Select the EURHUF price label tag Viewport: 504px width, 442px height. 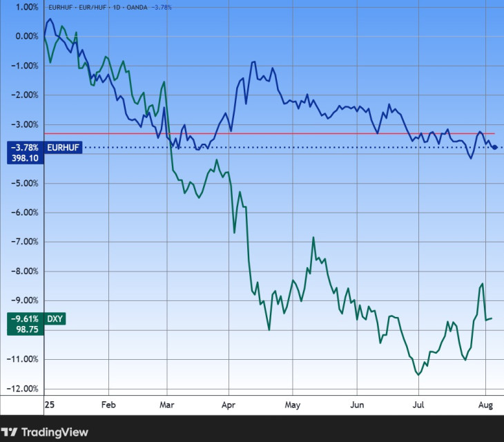click(x=63, y=148)
